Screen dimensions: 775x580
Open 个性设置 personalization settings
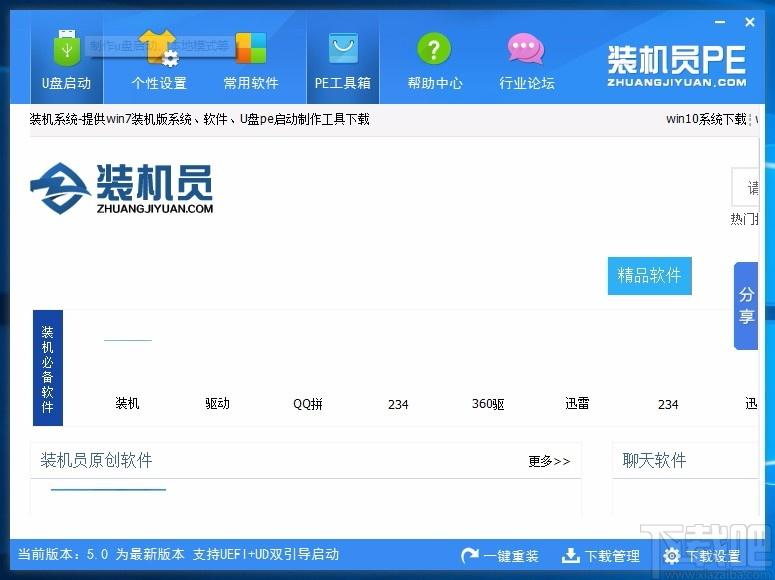pyautogui.click(x=159, y=60)
